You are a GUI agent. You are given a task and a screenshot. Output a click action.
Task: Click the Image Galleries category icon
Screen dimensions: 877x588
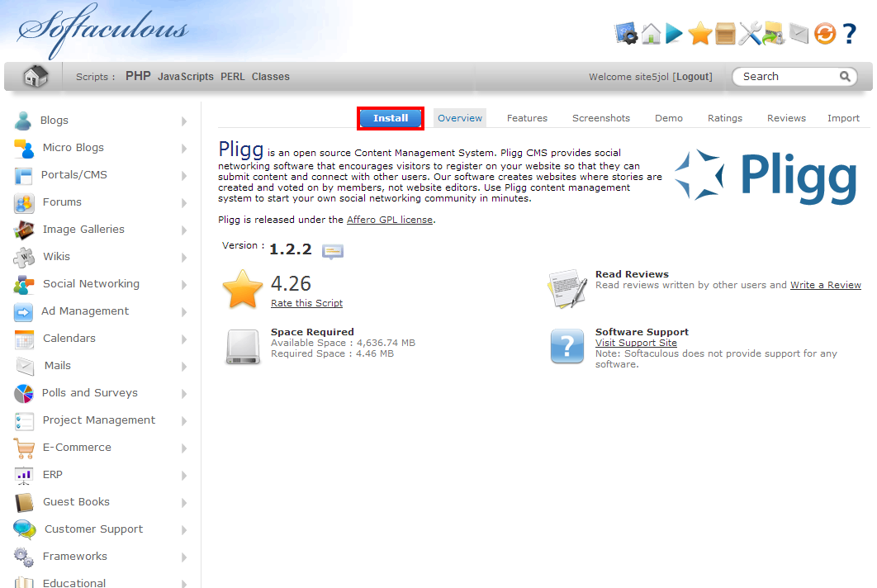pos(24,230)
